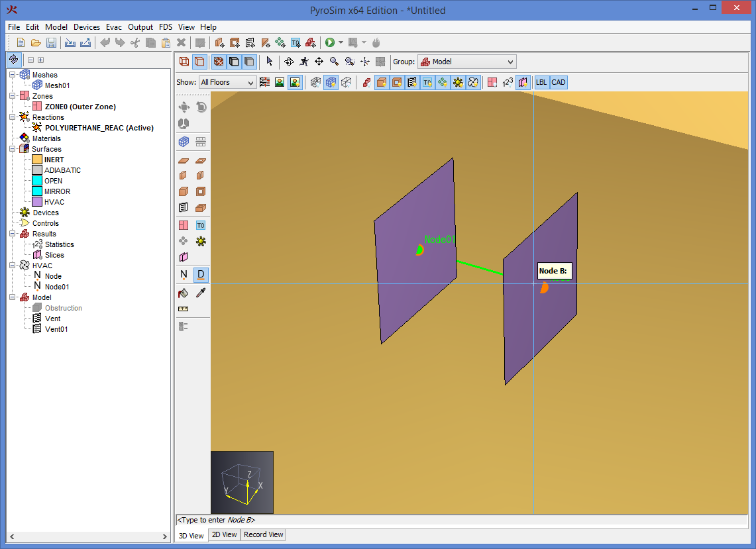Open a model file via the folder icon
756x549 pixels.
tap(36, 42)
